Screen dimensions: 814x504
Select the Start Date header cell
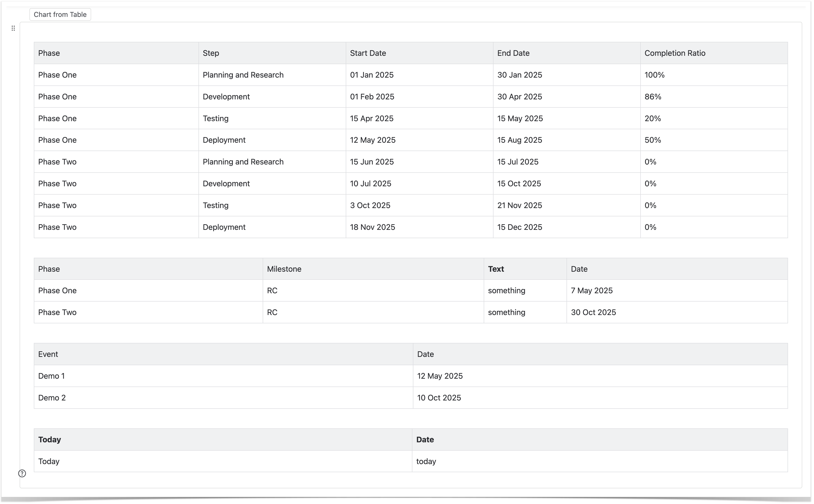pos(368,53)
